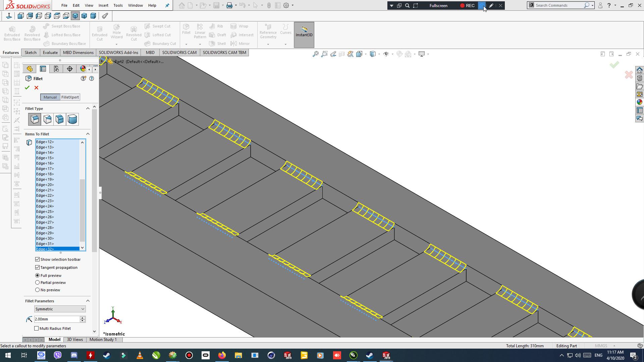Cancel the fillet with red X
The width and height of the screenshot is (644, 362).
36,88
